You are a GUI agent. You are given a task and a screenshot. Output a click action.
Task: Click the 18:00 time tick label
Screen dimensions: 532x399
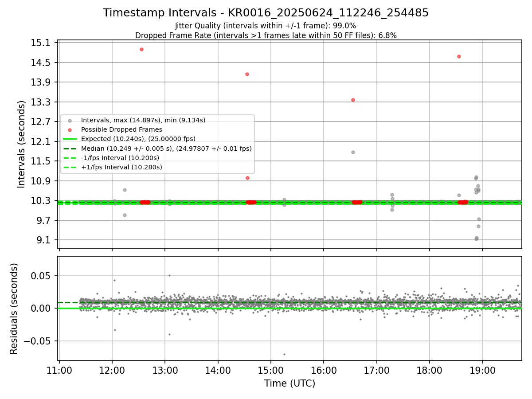coord(430,370)
